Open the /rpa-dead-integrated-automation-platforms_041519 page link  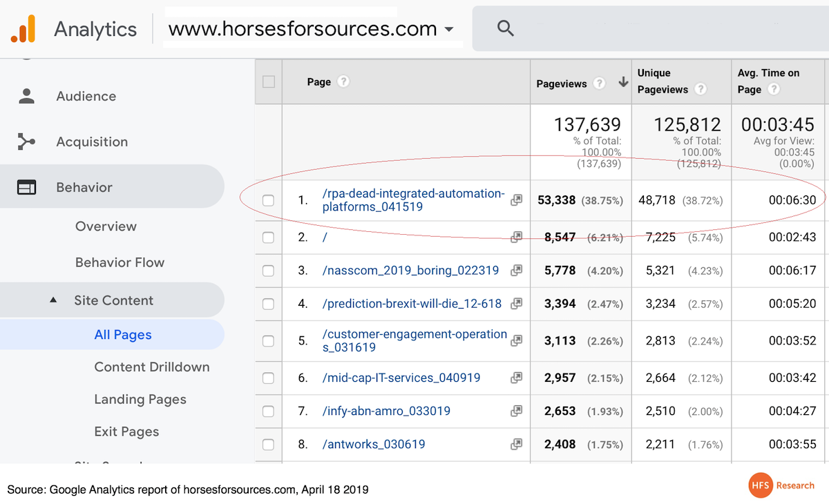pos(414,200)
